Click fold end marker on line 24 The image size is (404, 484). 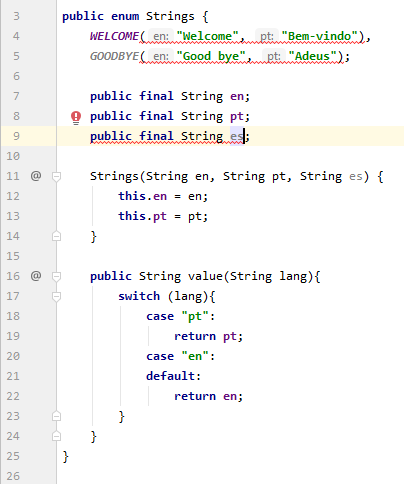[56, 436]
